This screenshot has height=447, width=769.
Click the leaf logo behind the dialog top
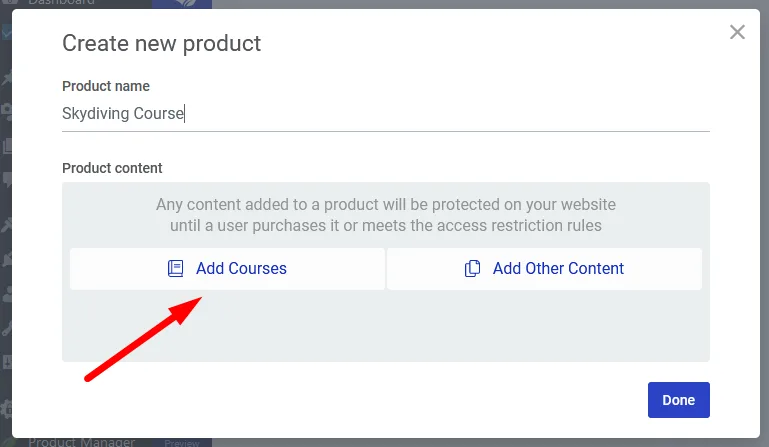pos(181,4)
